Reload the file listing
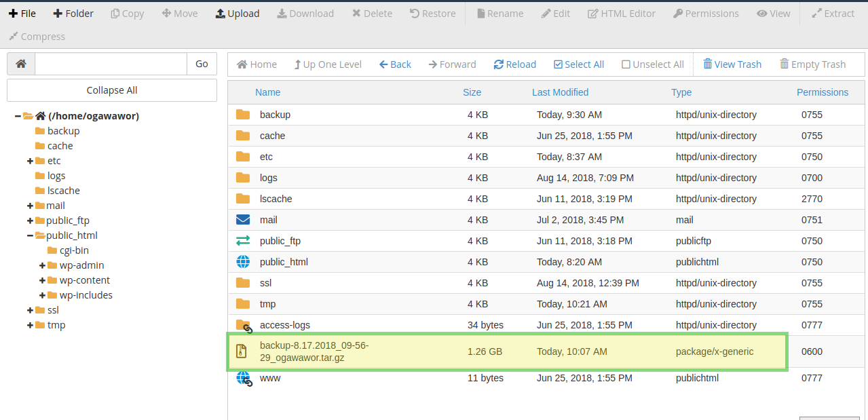 [x=515, y=64]
